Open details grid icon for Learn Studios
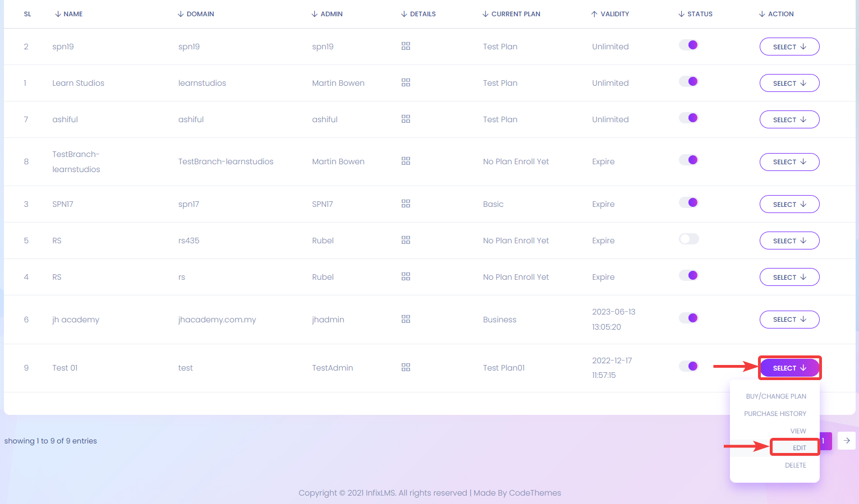The width and height of the screenshot is (859, 504). (406, 82)
